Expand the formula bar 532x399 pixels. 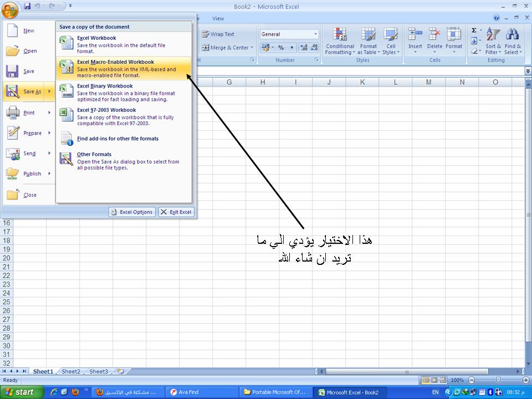528,70
